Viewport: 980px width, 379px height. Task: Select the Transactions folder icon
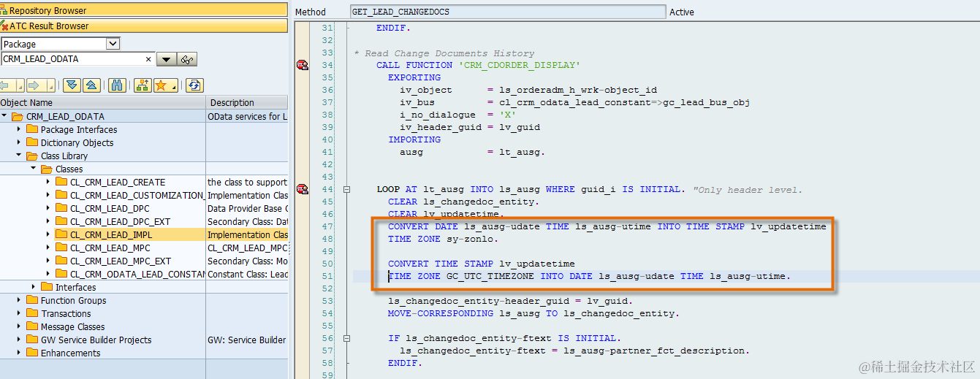tap(32, 313)
